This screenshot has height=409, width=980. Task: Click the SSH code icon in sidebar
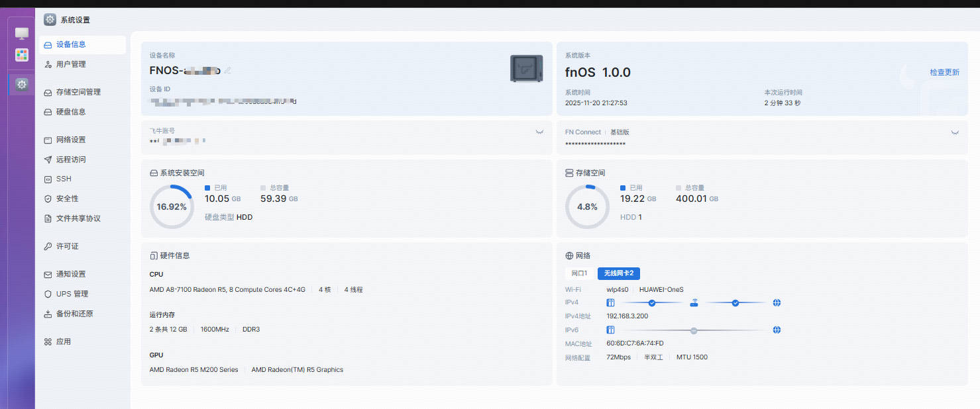(x=48, y=179)
